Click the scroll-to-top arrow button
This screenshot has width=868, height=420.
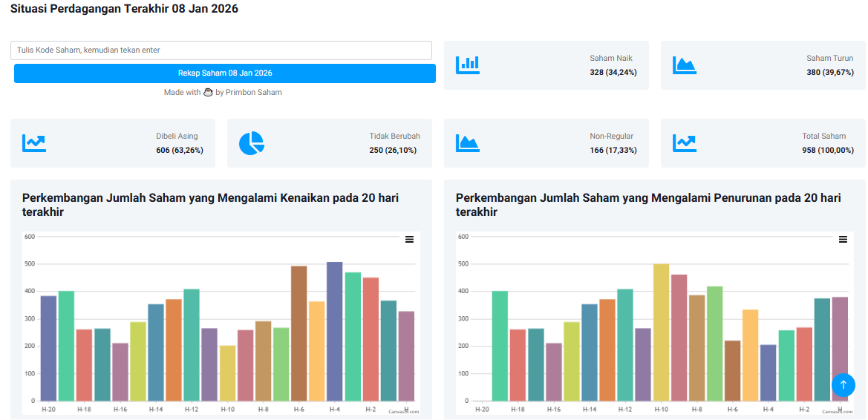click(x=843, y=384)
